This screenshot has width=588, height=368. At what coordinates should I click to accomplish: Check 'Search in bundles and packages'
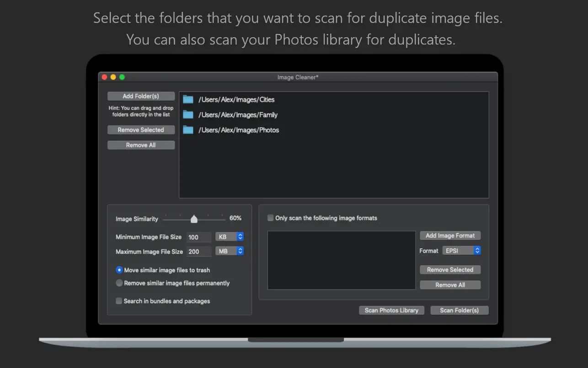pyautogui.click(x=119, y=301)
